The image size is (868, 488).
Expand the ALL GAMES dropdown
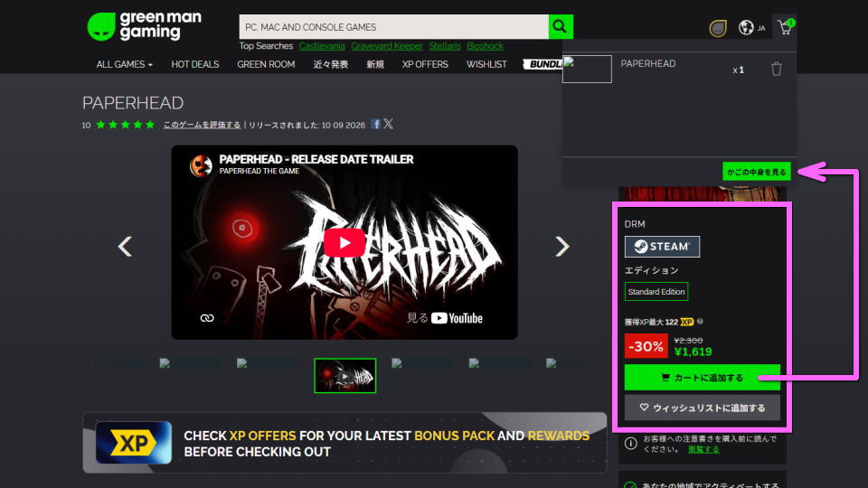[x=124, y=64]
